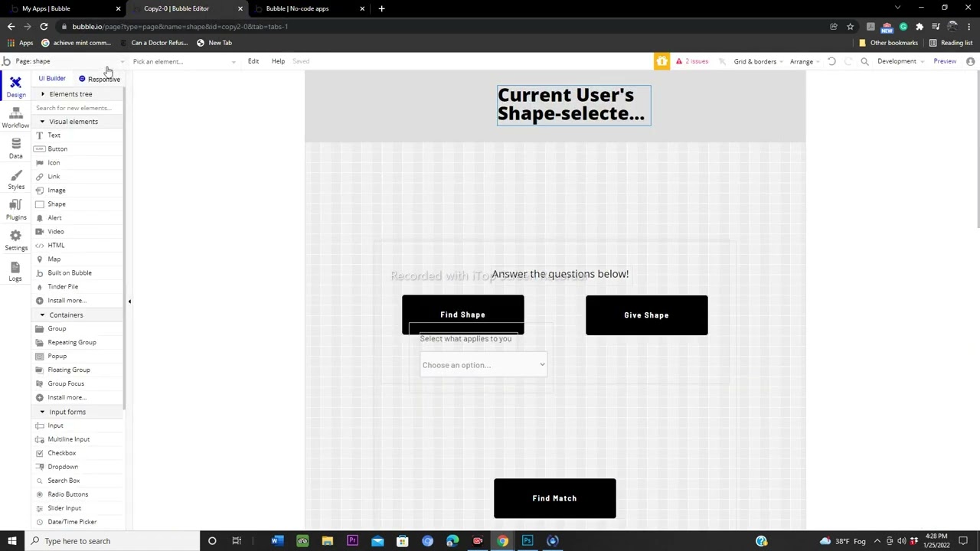Open the Choose an option dropdown on canvas
Viewport: 980px width, 551px height.
[484, 365]
